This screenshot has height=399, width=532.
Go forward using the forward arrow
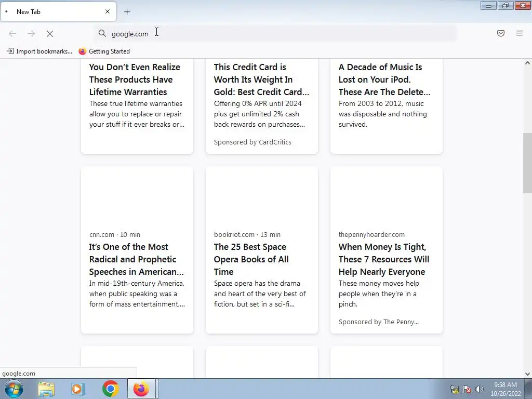(31, 34)
